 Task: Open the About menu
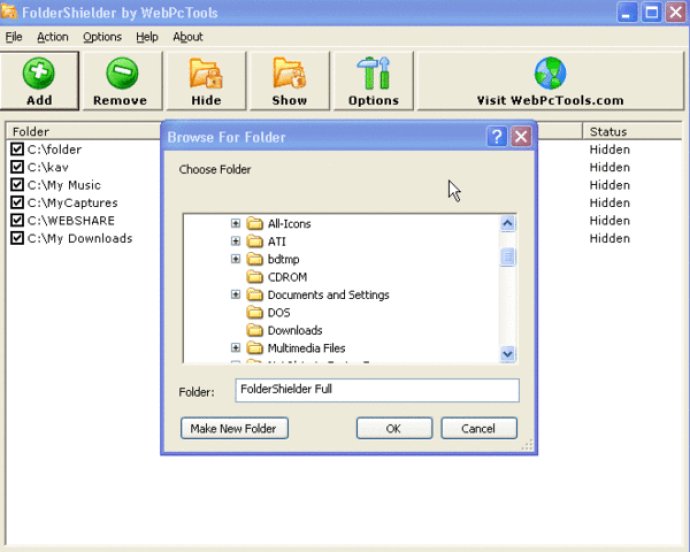(x=187, y=37)
